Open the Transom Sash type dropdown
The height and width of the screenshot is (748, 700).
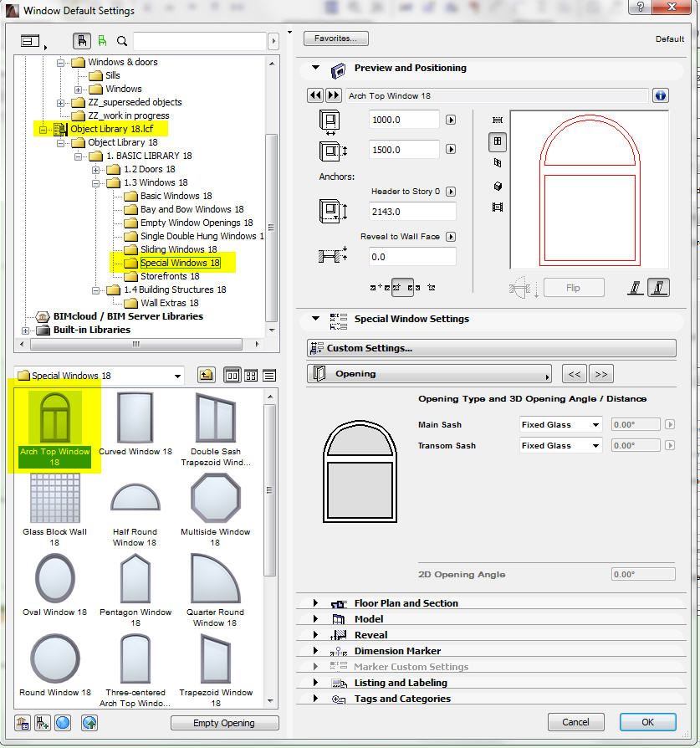tap(561, 446)
